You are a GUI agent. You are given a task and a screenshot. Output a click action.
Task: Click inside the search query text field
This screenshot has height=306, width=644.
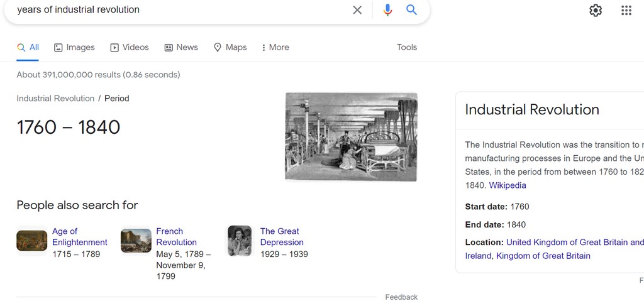coord(180,10)
